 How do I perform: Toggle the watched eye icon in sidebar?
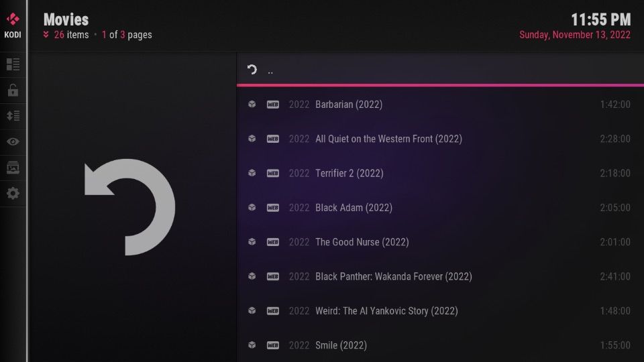[13, 141]
